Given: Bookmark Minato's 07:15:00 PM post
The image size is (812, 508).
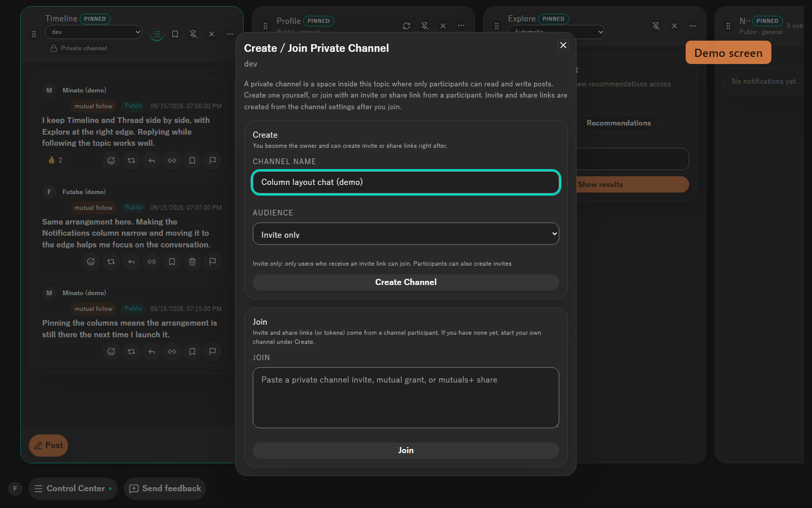Looking at the screenshot, I should pyautogui.click(x=192, y=352).
